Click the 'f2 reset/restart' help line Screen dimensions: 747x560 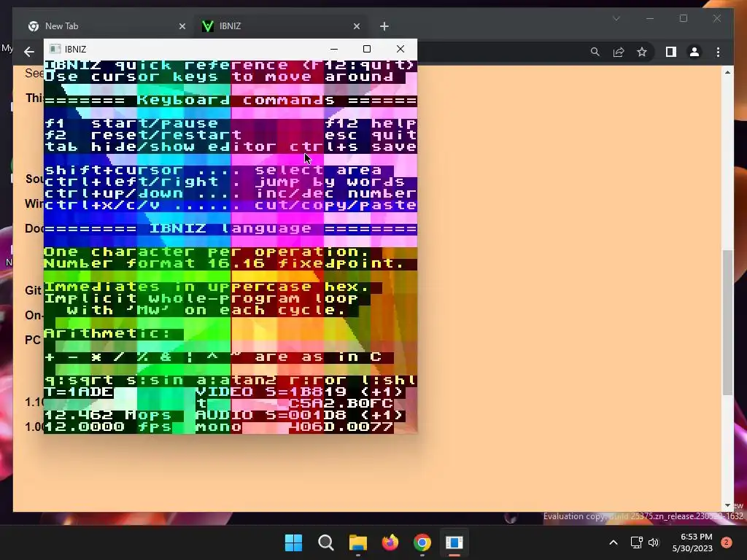[143, 135]
